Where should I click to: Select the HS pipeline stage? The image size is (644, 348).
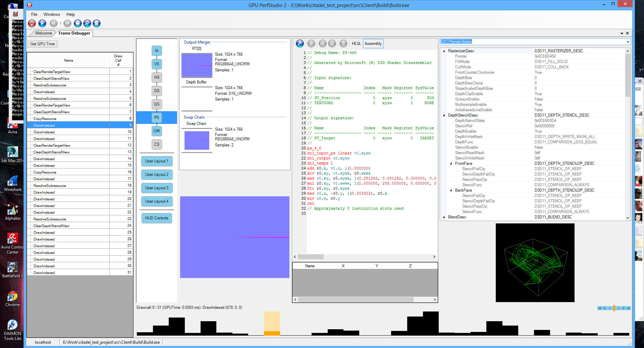click(x=157, y=77)
